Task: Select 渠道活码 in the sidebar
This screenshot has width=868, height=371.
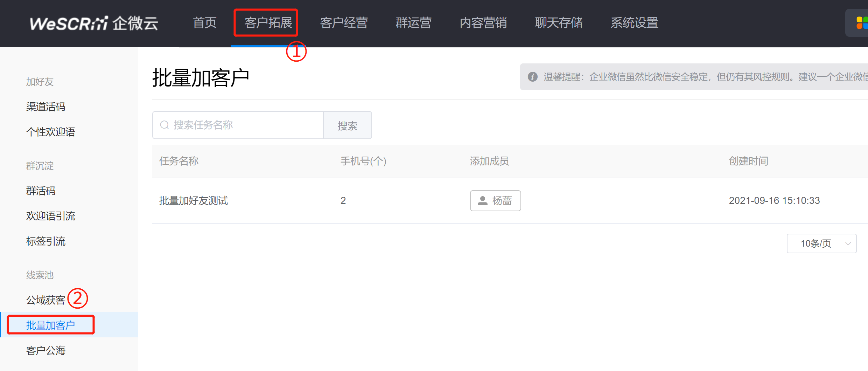Action: 46,107
